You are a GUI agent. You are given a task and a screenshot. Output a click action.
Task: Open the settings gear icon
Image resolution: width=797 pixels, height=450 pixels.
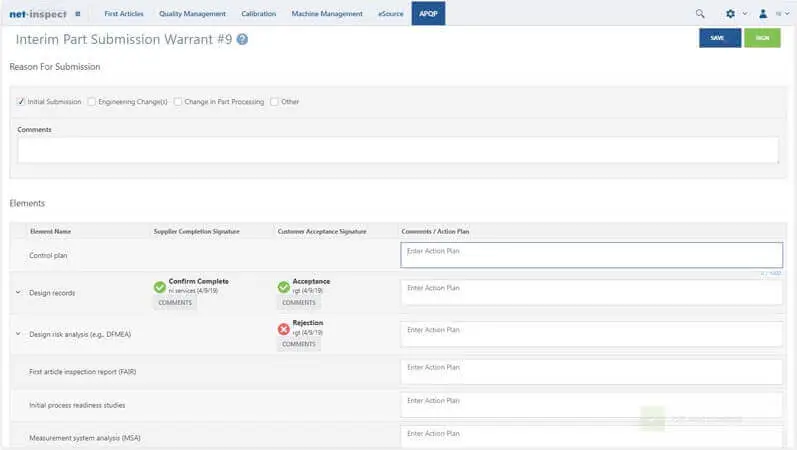click(730, 14)
